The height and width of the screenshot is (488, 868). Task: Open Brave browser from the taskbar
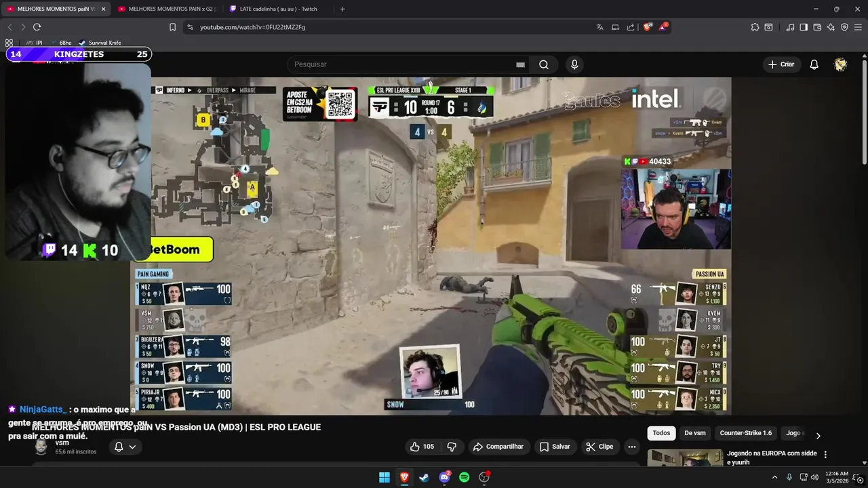(x=404, y=477)
